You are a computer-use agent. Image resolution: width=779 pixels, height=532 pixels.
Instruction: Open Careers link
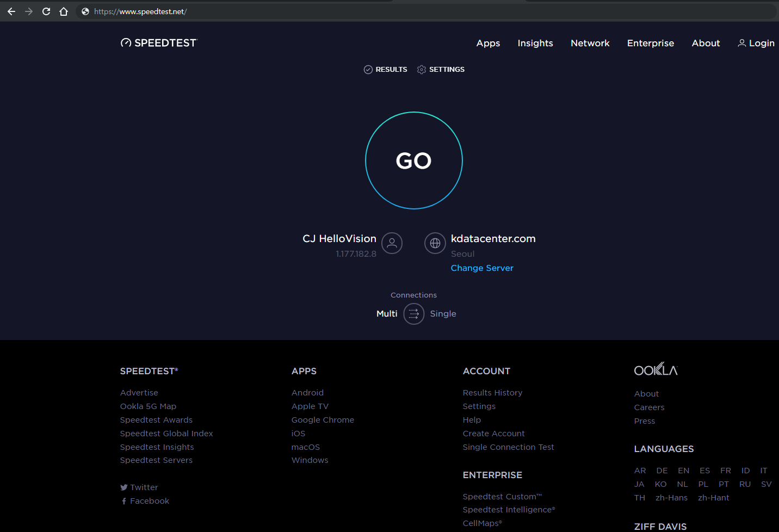click(x=649, y=407)
